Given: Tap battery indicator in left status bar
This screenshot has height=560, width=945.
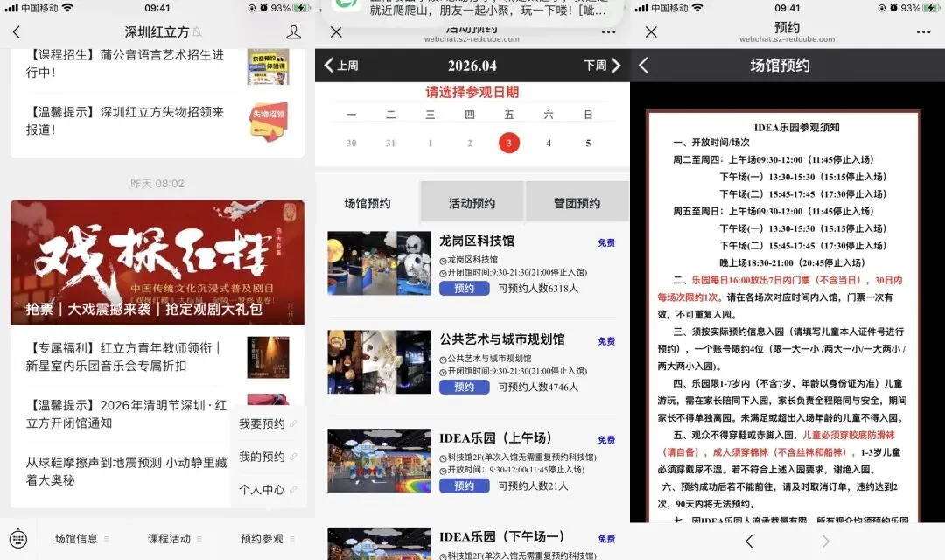Looking at the screenshot, I should pyautogui.click(x=301, y=8).
